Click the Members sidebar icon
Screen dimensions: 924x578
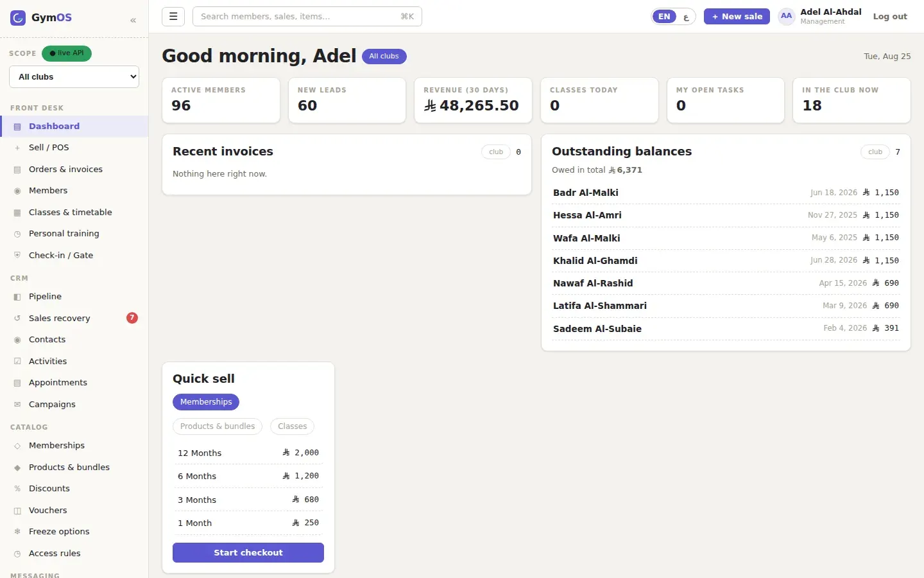pos(17,191)
